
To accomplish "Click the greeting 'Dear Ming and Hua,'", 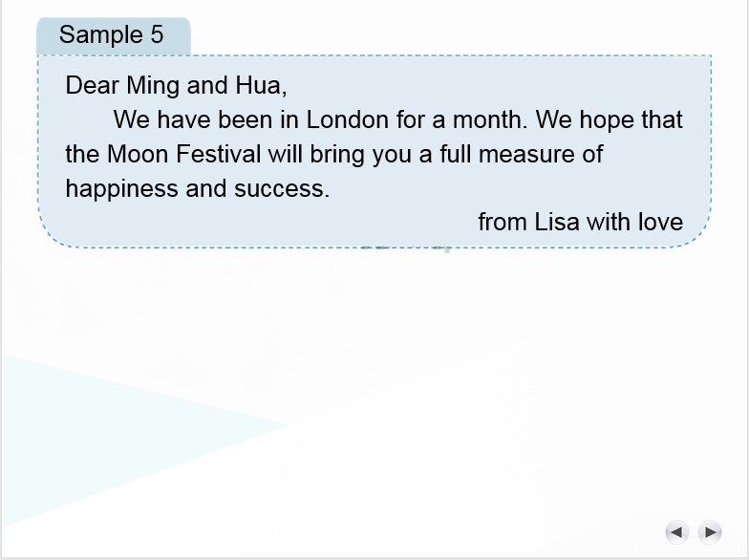I will coord(176,86).
